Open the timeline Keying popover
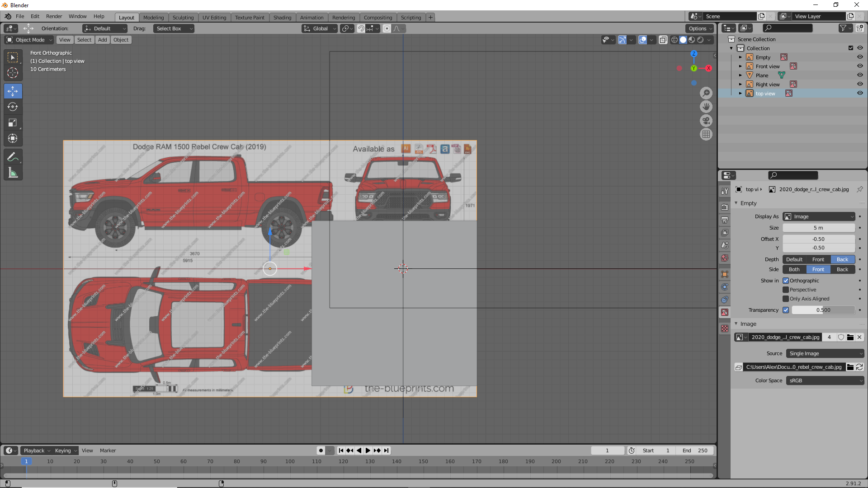 [x=65, y=450]
